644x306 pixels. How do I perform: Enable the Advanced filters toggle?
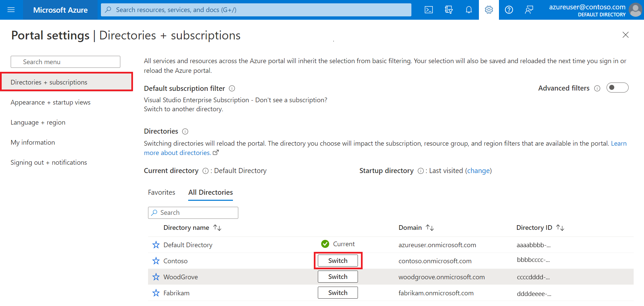(617, 87)
